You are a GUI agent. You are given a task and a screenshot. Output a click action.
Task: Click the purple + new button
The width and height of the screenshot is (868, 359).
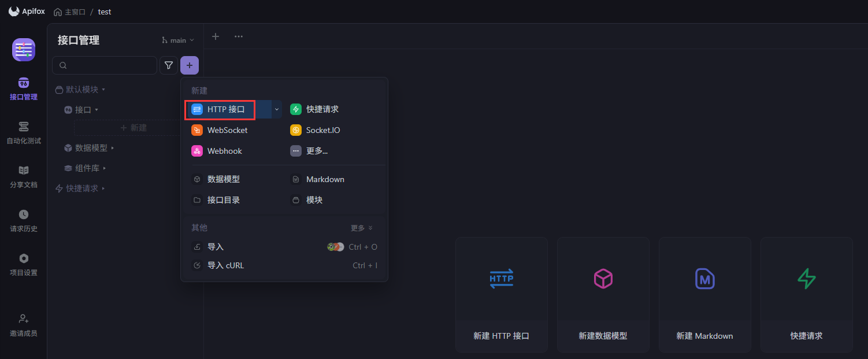[x=190, y=65]
